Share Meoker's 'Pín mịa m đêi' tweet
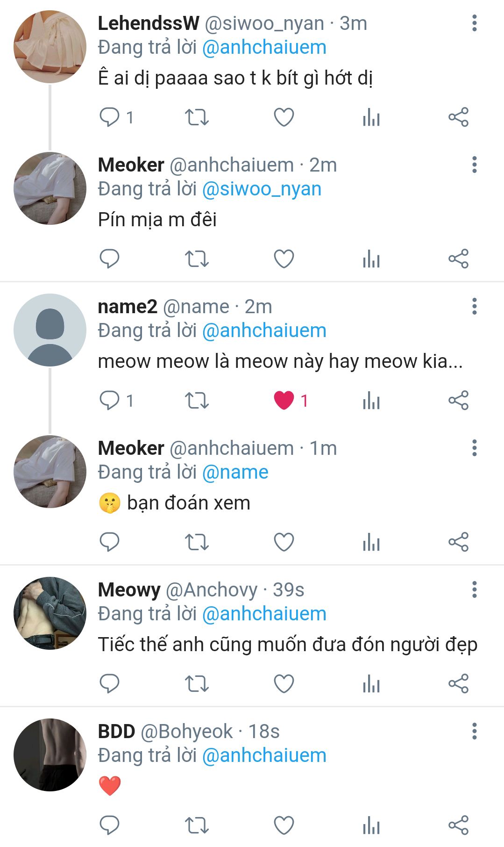 (x=458, y=258)
